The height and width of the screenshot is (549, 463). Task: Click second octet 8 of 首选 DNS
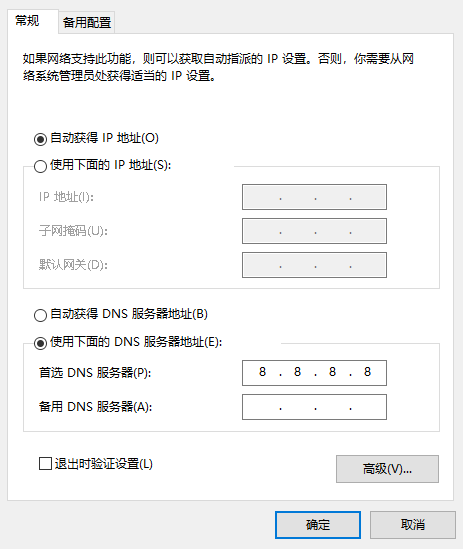(297, 372)
